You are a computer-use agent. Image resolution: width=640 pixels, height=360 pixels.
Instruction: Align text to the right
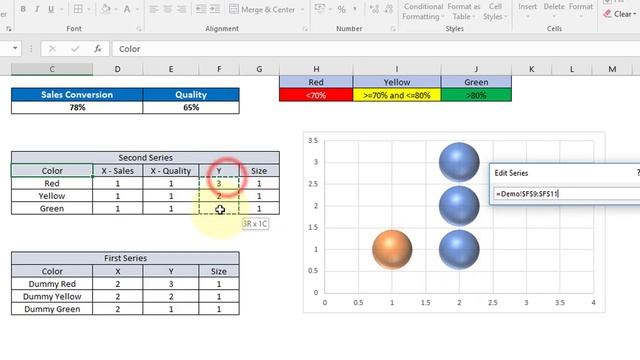click(182, 9)
